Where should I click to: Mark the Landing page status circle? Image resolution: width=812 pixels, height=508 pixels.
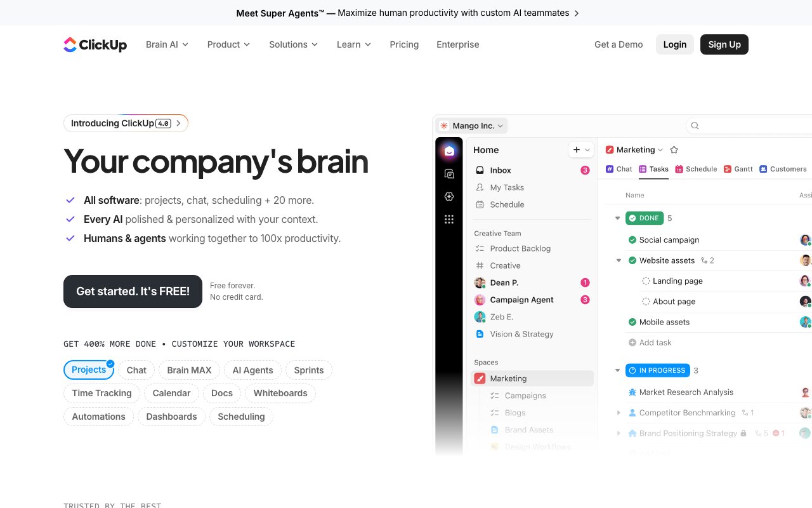coord(646,281)
